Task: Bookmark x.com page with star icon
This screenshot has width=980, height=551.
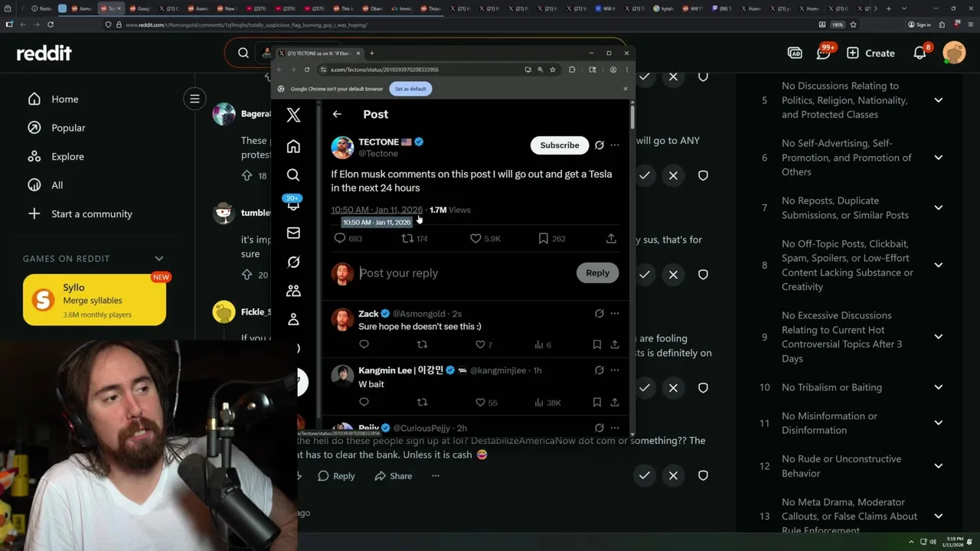Action: [553, 70]
